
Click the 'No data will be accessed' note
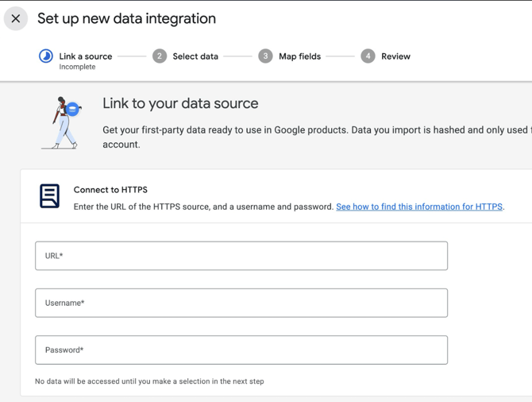(x=149, y=381)
